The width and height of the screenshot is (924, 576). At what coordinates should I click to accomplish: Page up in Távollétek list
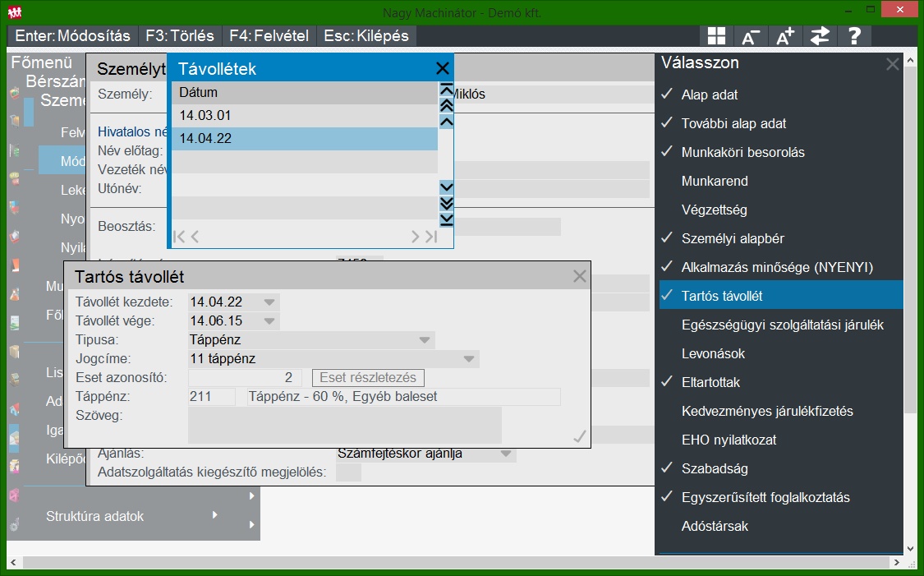447,106
